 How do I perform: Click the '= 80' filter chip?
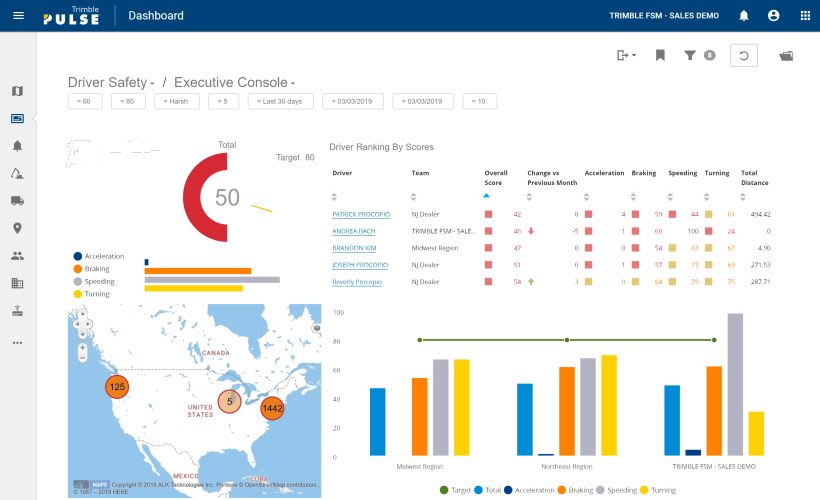[129, 101]
